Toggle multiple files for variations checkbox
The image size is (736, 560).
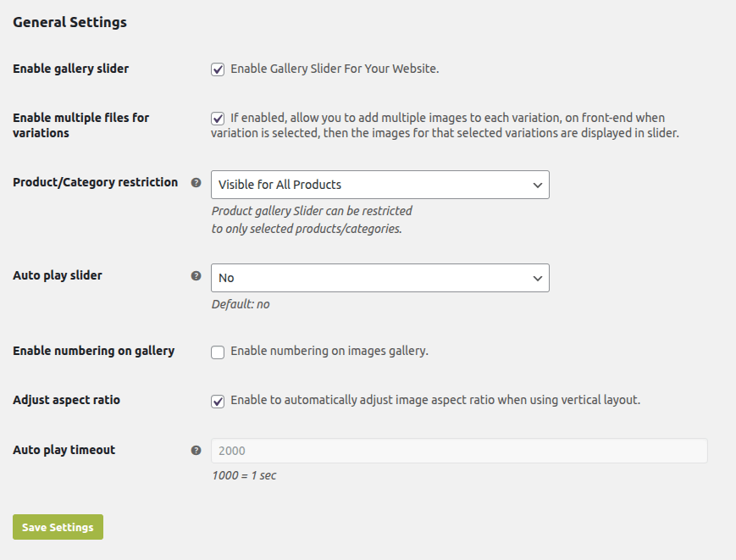[218, 118]
